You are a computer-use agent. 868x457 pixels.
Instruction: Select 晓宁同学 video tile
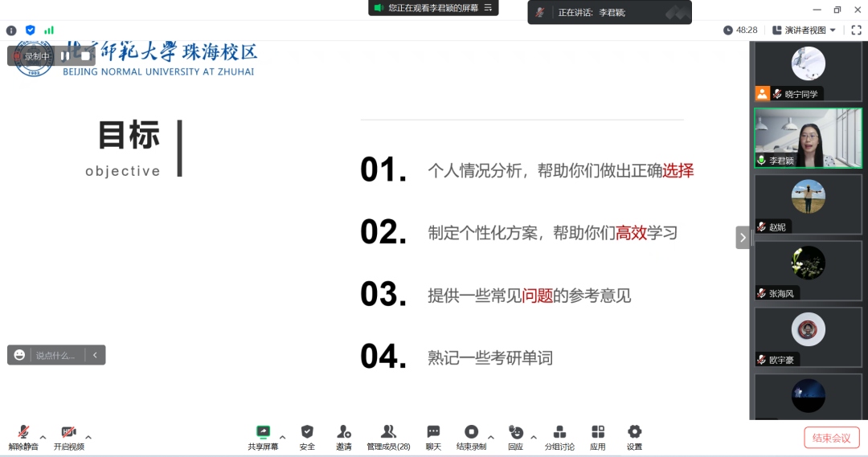click(809, 71)
